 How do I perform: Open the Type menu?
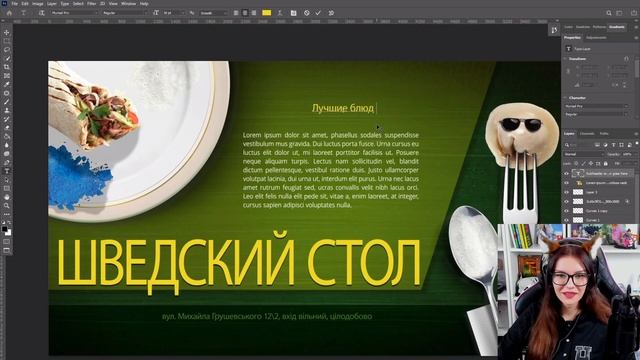click(x=64, y=4)
